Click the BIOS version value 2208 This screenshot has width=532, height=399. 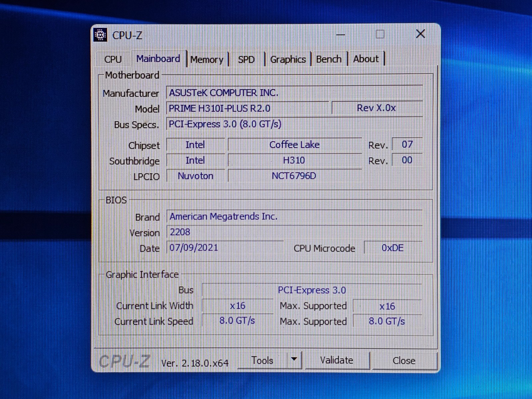[295, 232]
